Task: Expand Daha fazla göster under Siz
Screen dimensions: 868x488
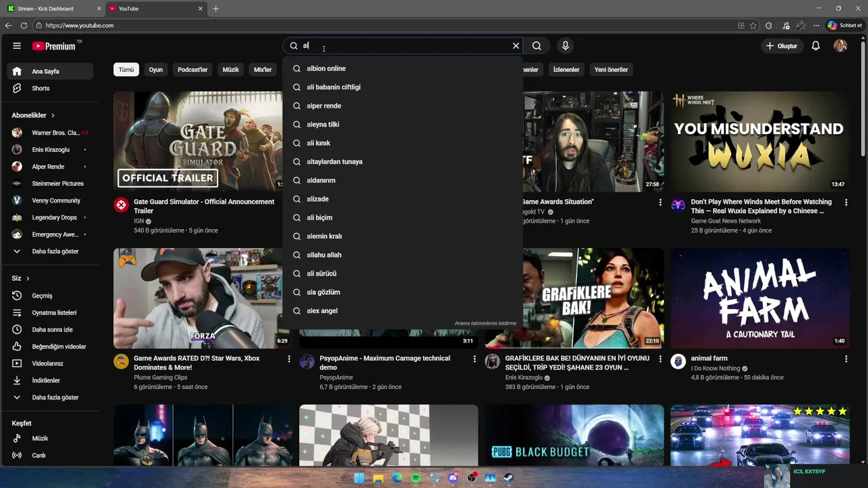Action: coord(50,398)
